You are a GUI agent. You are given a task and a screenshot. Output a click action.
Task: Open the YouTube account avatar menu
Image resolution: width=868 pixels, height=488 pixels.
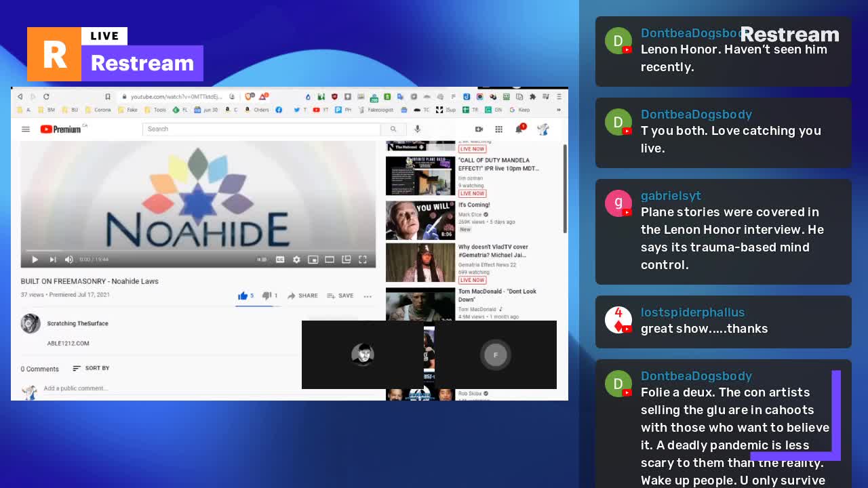pos(542,129)
